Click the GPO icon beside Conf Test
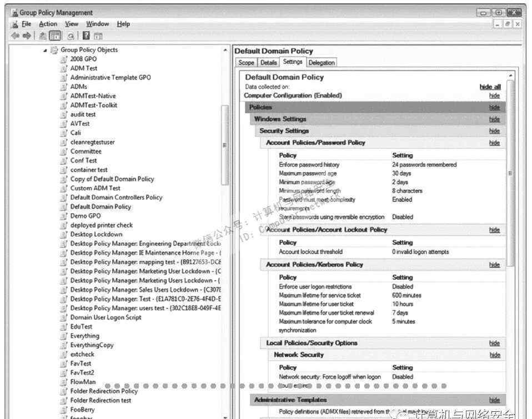532x419 pixels. [63, 161]
